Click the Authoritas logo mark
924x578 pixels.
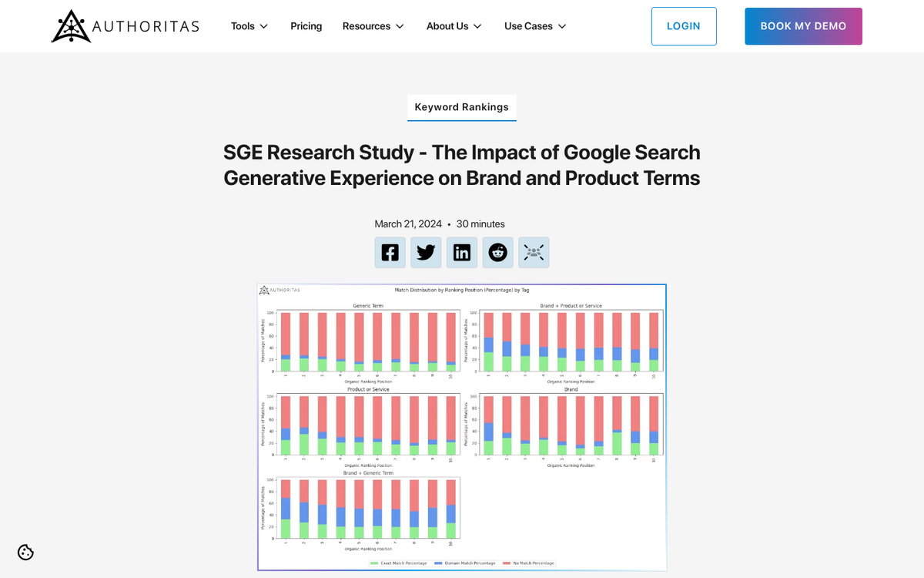click(x=69, y=25)
